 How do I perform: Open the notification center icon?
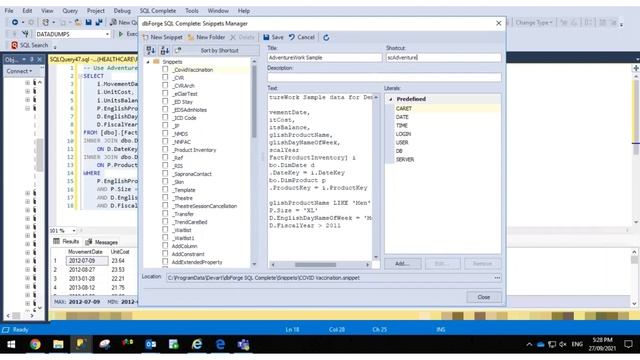[629, 344]
